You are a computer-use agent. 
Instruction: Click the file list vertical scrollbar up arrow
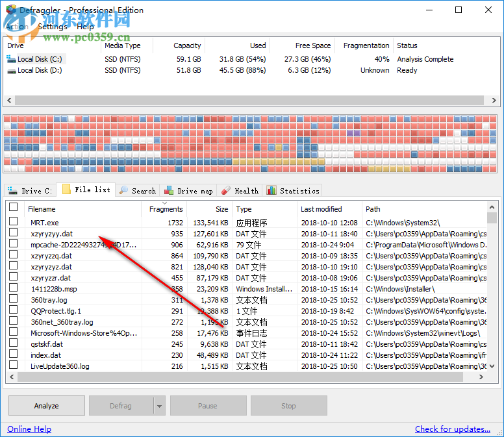coord(492,207)
